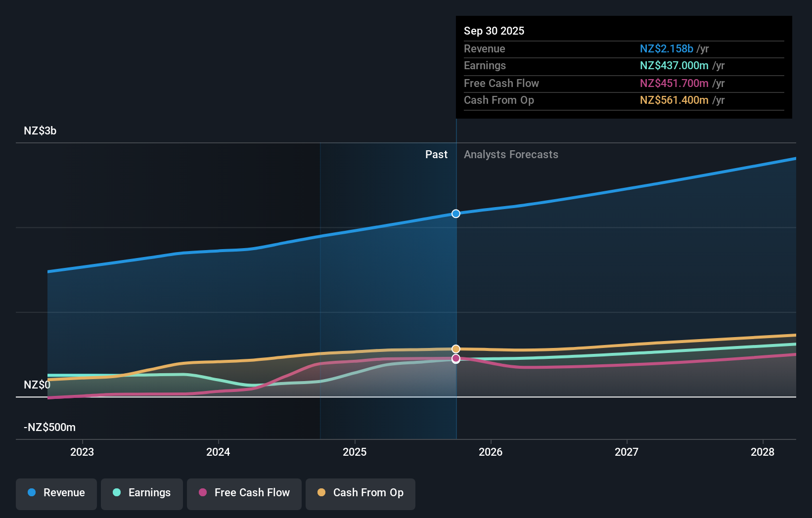Toggle the Revenue series visibility
This screenshot has height=518, width=812.
click(x=56, y=494)
